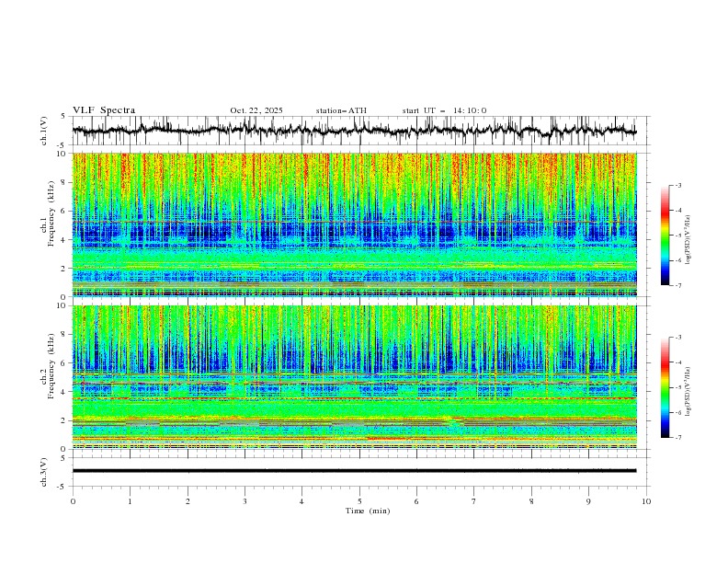Click the "-5" tick on ch.1 color bar

[678, 236]
